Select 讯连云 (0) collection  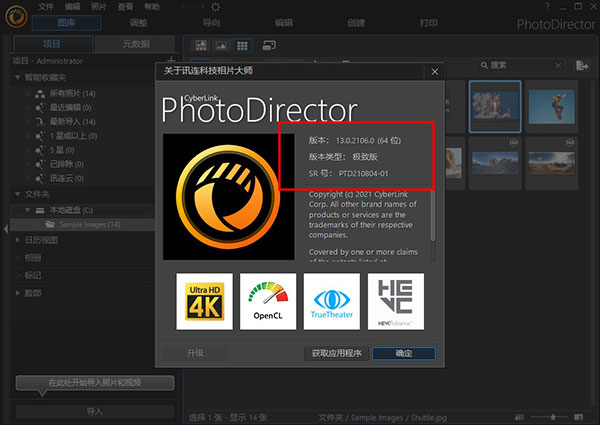[x=67, y=178]
